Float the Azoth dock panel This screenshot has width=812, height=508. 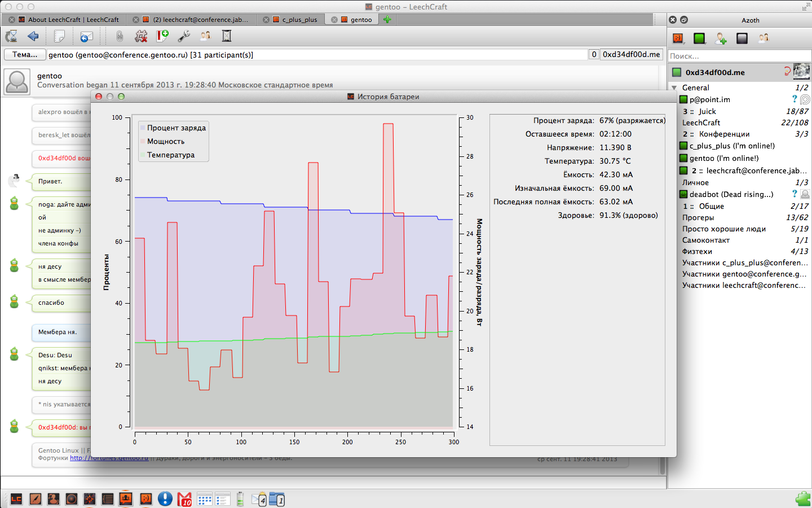tap(684, 20)
